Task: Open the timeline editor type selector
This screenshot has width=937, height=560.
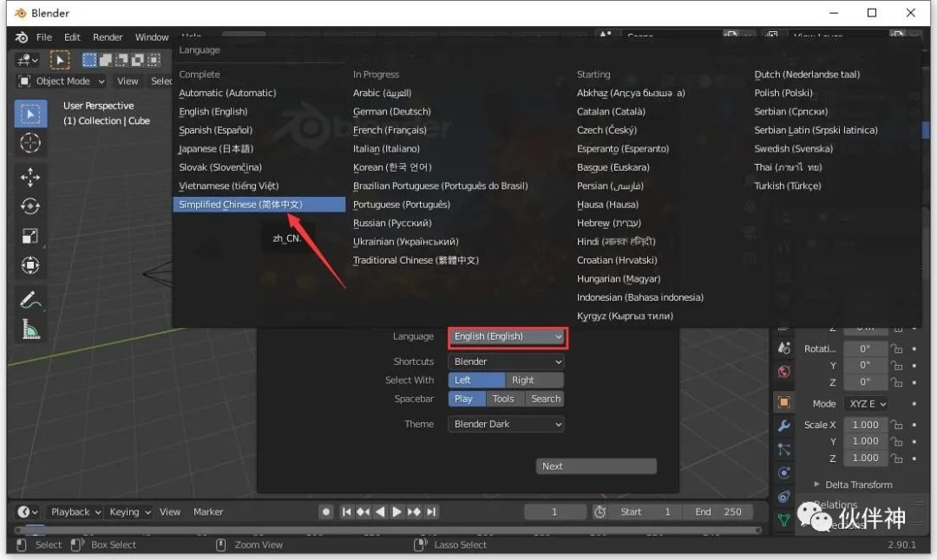Action: 28,511
